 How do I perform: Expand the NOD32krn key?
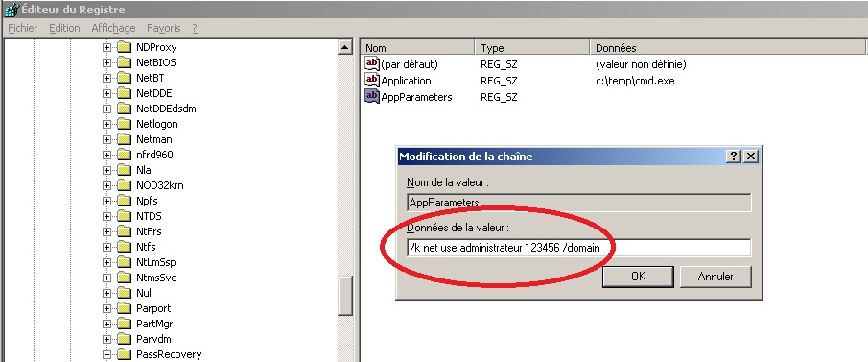[106, 185]
